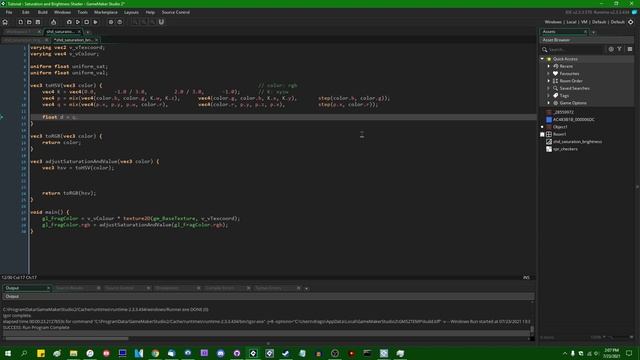Viewport: 640px width, 360px height.
Task: Click the Create Executable toolbar icon
Action: (53, 22)
